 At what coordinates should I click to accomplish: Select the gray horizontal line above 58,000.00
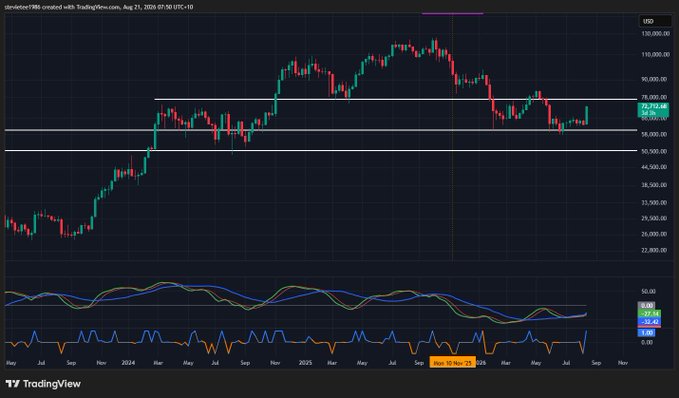[320, 130]
